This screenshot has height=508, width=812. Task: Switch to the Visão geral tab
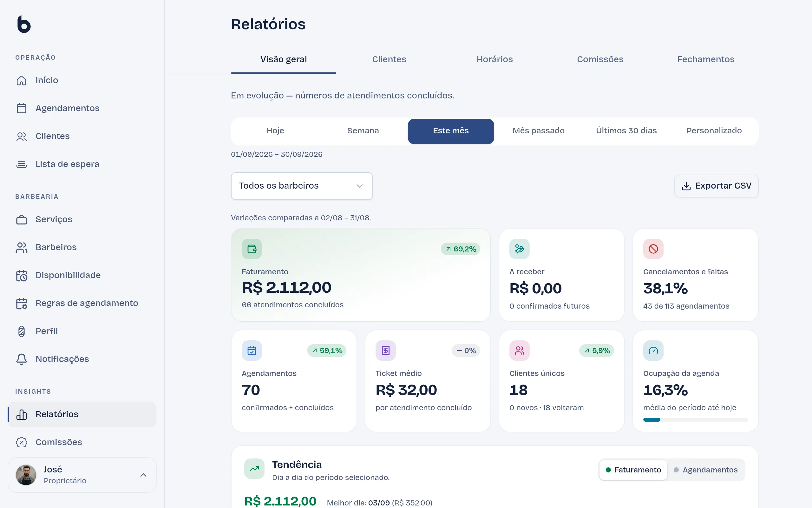284,59
